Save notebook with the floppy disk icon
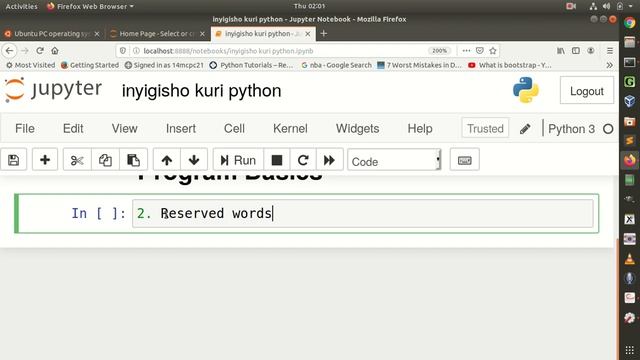This screenshot has height=360, width=640. (x=13, y=160)
